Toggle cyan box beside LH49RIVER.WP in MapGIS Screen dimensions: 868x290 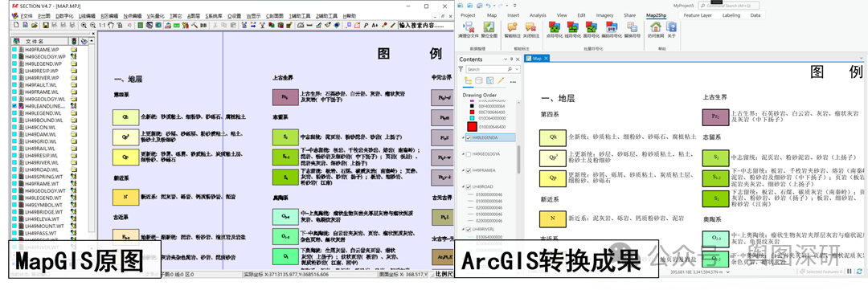click(15, 77)
